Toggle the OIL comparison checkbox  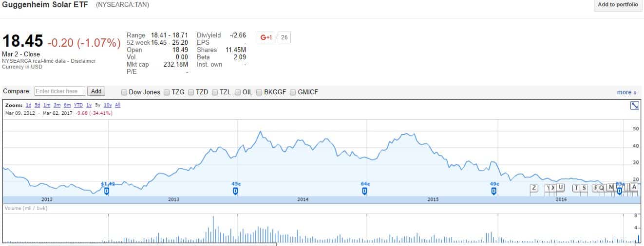coord(238,92)
